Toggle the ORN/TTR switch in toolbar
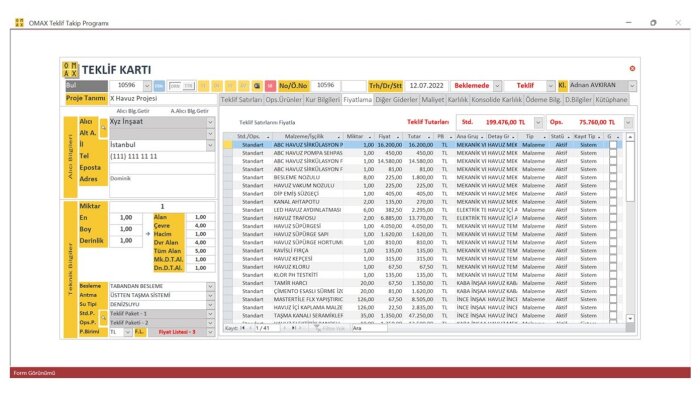The height and width of the screenshot is (394, 700). [x=182, y=86]
